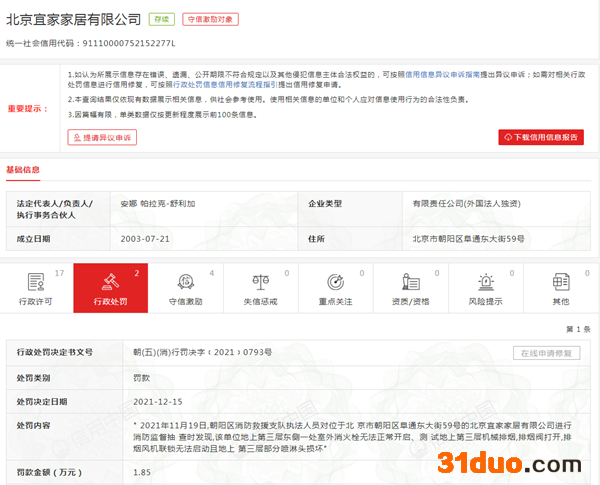Click the green 存续 status badge
This screenshot has height=485, width=600.
161,18
